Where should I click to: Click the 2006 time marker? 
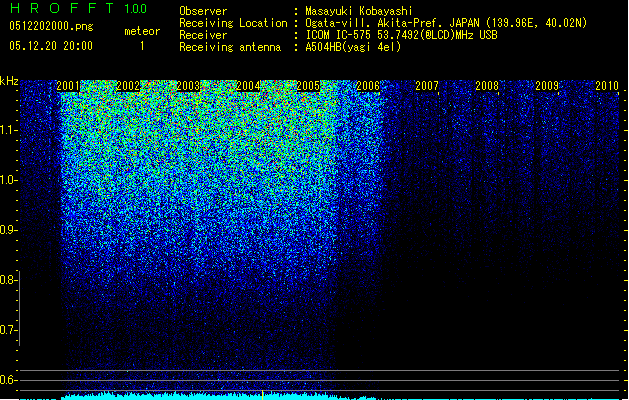(368, 86)
